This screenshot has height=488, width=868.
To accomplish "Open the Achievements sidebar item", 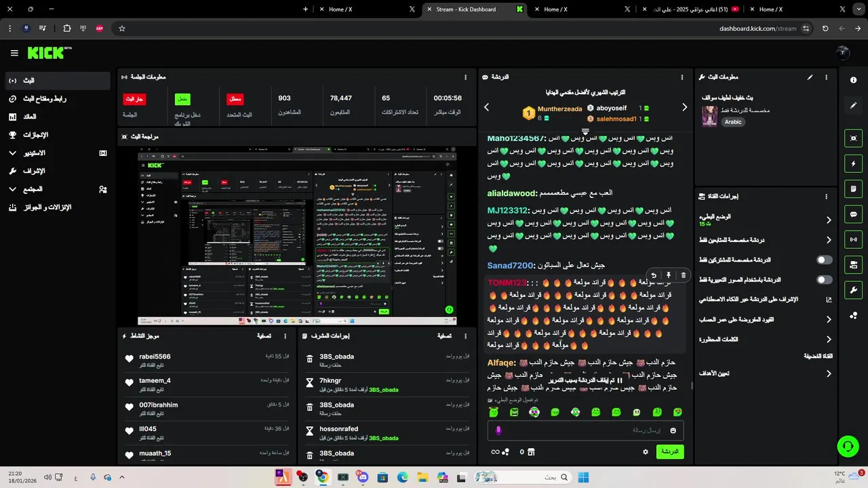I will point(58,135).
